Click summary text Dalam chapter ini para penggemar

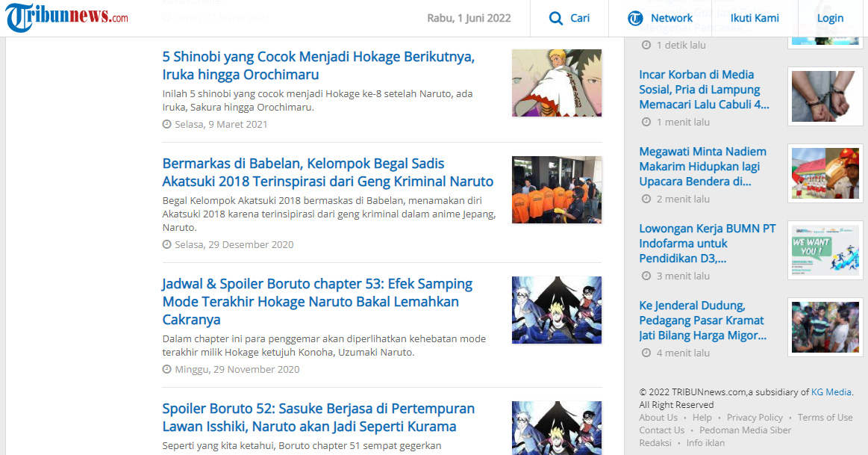click(x=324, y=345)
